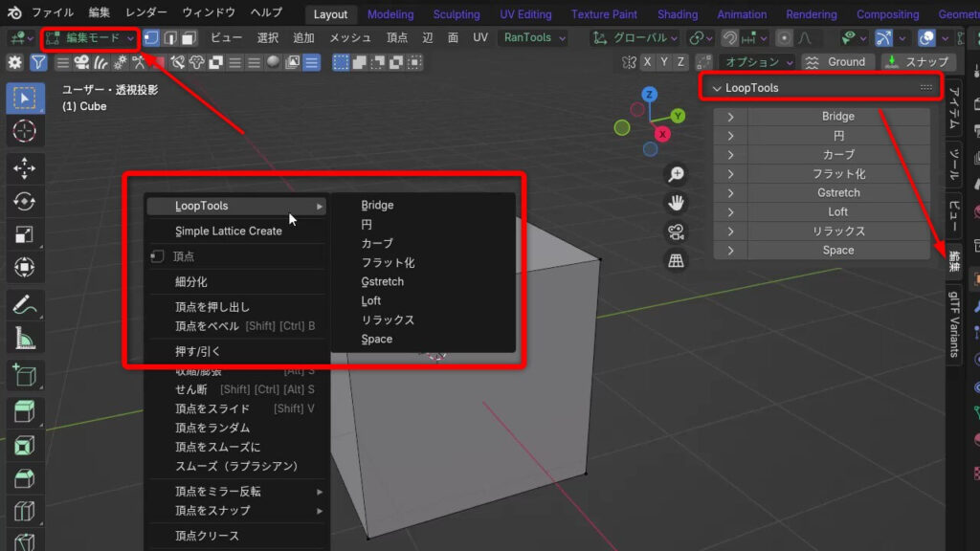980x551 pixels.
Task: Toggle the Snap magnet button
Action: [732, 37]
